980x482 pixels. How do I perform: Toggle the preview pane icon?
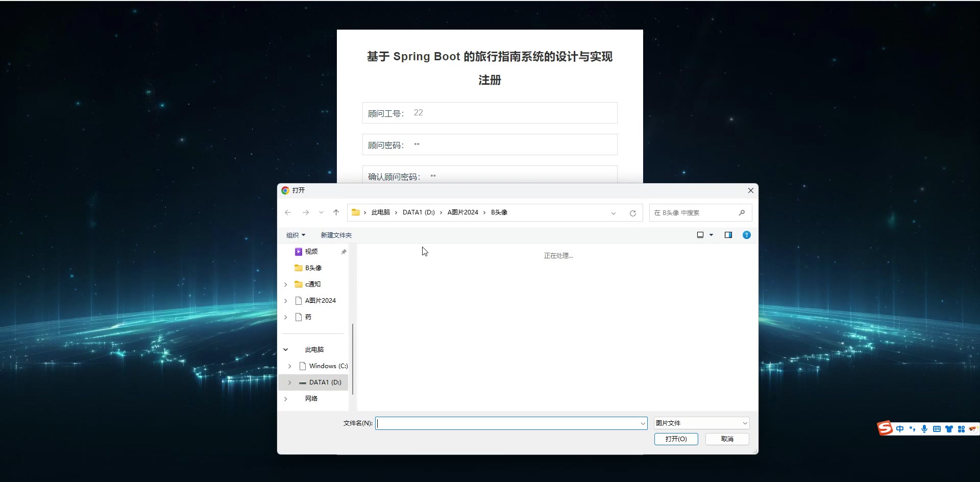point(728,235)
